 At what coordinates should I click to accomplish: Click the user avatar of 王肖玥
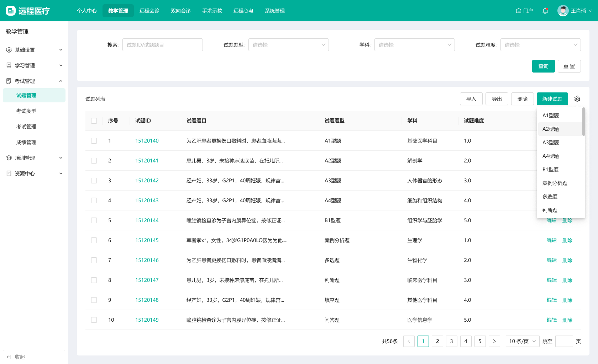point(563,11)
